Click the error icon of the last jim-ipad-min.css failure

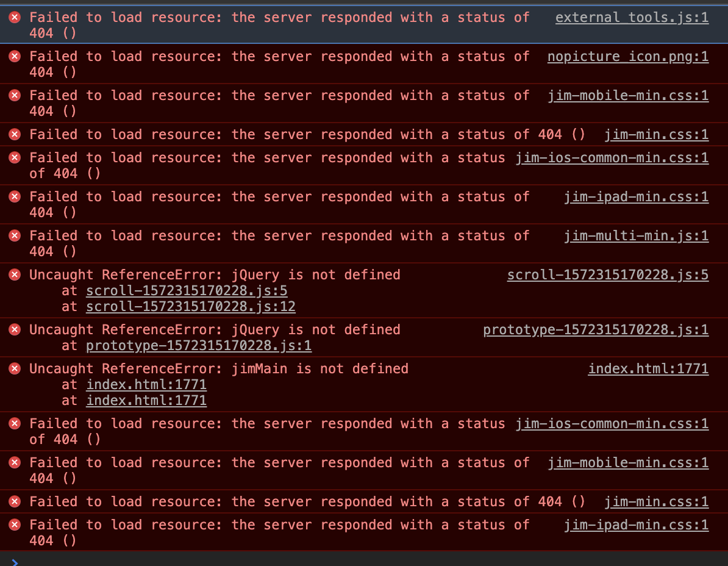pyautogui.click(x=15, y=525)
